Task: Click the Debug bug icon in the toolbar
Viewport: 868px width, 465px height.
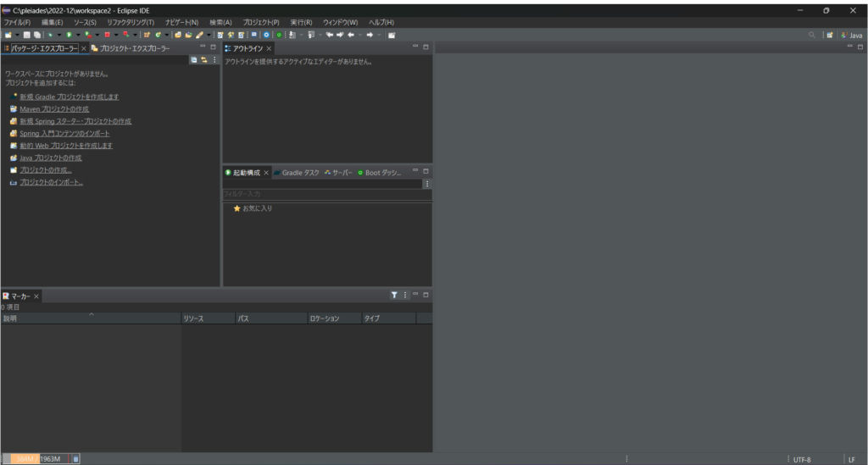Action: click(x=50, y=35)
